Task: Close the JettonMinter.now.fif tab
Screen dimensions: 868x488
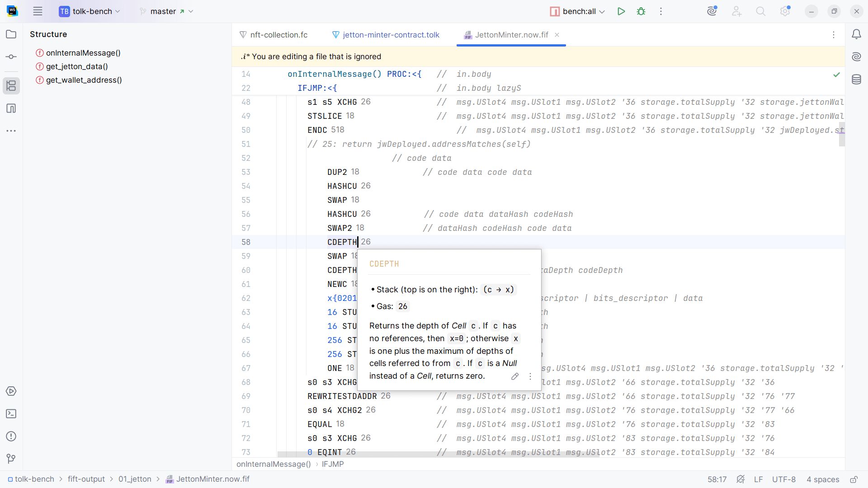Action: click(557, 35)
